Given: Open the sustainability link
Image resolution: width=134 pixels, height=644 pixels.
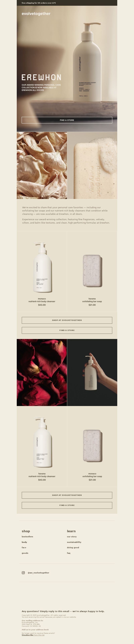Looking at the screenshot, I should 74,542.
